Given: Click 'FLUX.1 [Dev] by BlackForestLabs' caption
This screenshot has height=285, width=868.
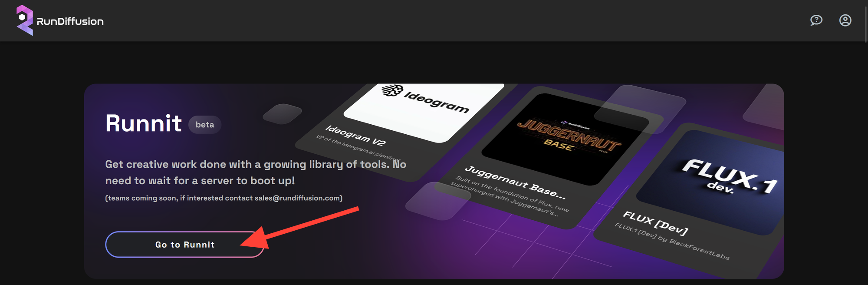Looking at the screenshot, I should [x=672, y=241].
